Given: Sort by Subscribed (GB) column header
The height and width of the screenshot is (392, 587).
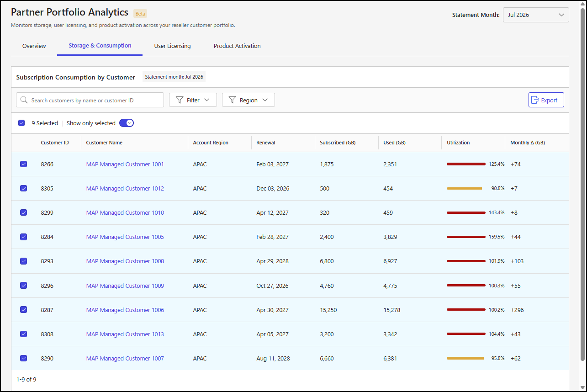Looking at the screenshot, I should click(338, 143).
